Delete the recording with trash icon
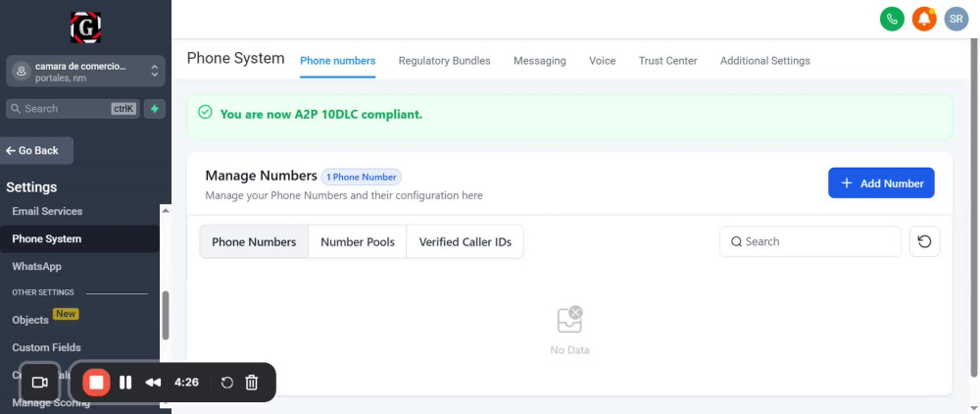 point(251,382)
